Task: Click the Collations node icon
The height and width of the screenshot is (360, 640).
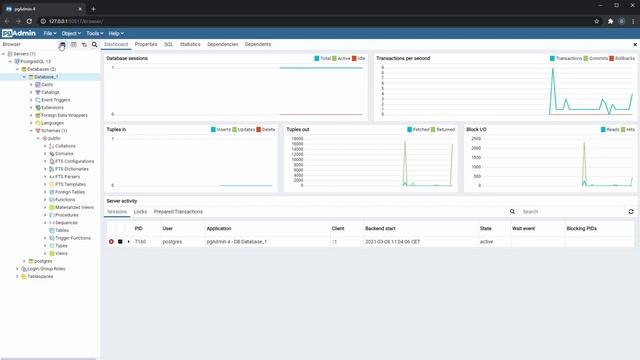Action: coord(51,146)
